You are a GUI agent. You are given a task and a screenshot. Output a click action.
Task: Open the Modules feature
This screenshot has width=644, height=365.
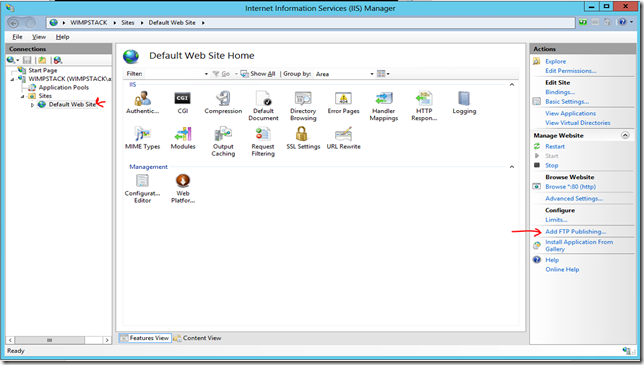pyautogui.click(x=183, y=138)
